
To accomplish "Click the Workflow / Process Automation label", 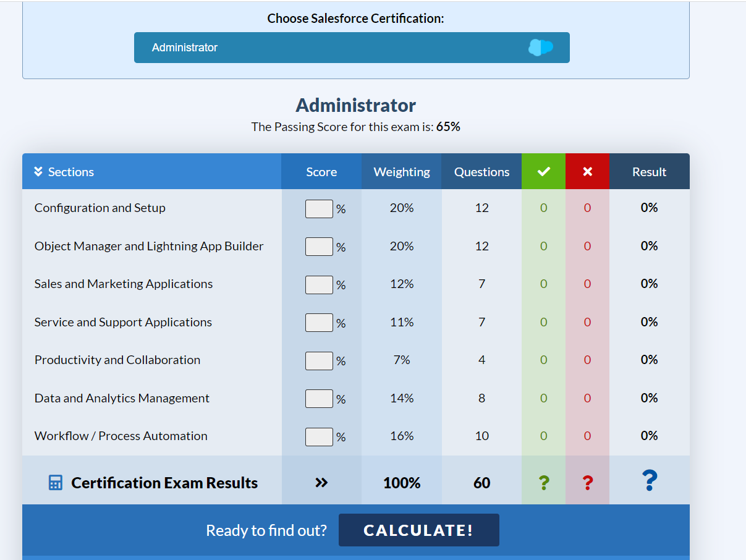I will [x=121, y=436].
